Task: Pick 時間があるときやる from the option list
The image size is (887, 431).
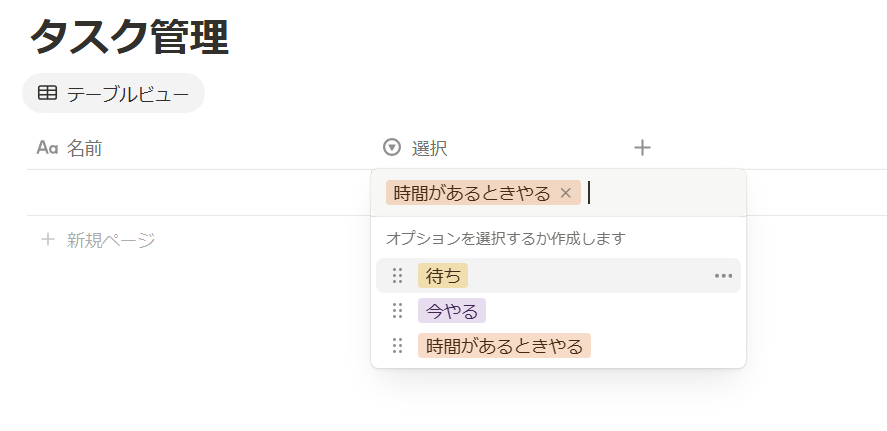Action: click(504, 346)
